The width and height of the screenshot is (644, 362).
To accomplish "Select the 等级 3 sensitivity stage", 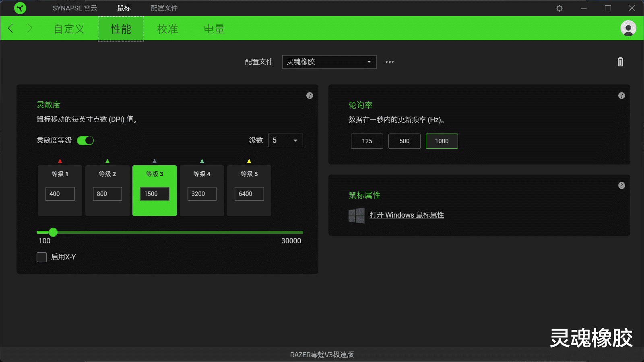I will point(155,191).
